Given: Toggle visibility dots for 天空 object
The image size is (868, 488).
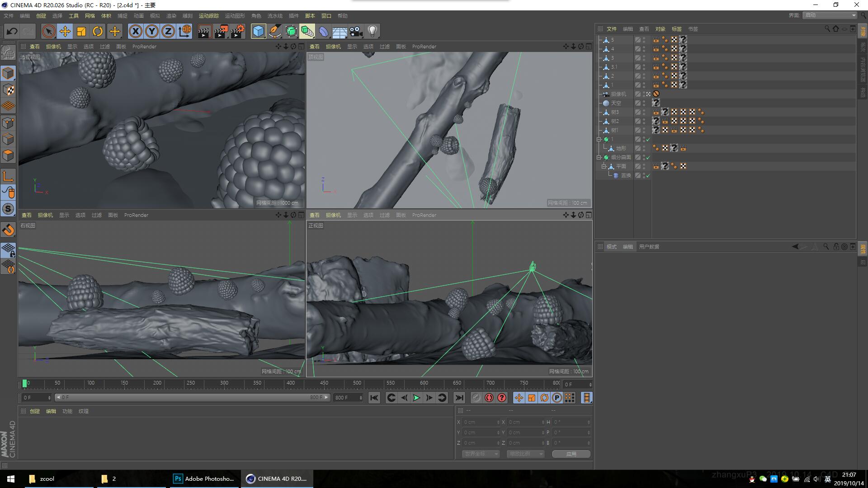Looking at the screenshot, I should click(x=644, y=103).
